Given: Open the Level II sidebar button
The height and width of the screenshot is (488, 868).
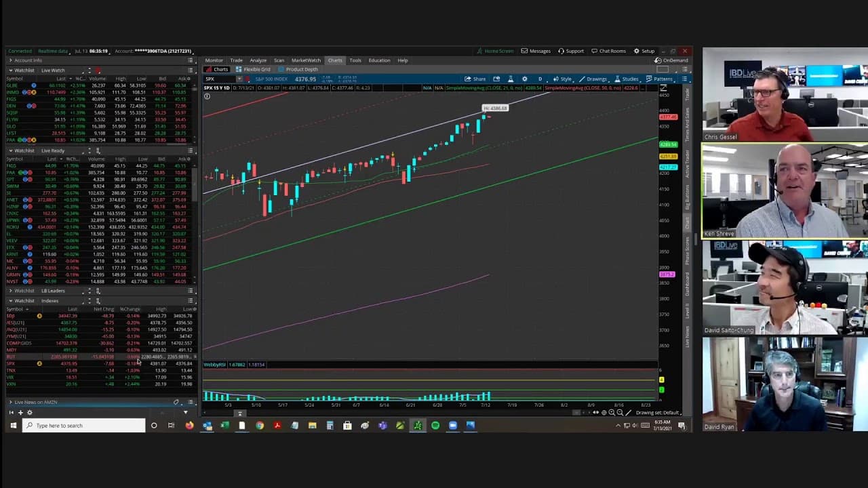Looking at the screenshot, I should point(687,310).
